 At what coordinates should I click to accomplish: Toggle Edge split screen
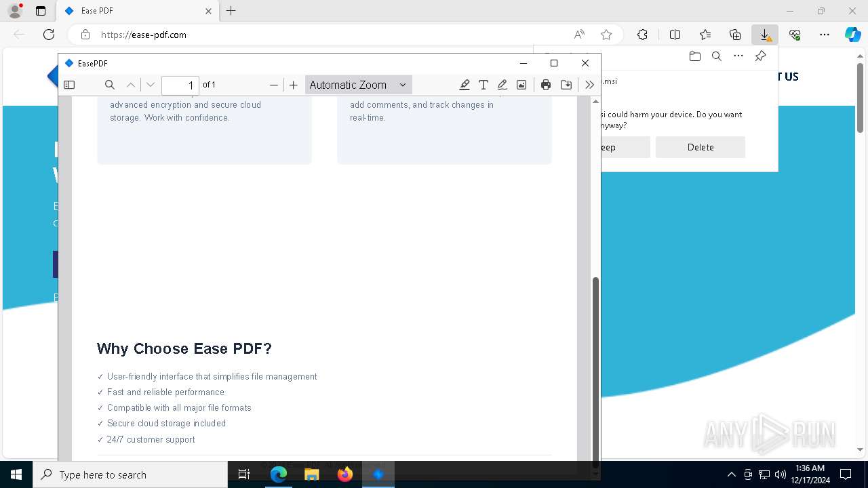click(x=675, y=35)
